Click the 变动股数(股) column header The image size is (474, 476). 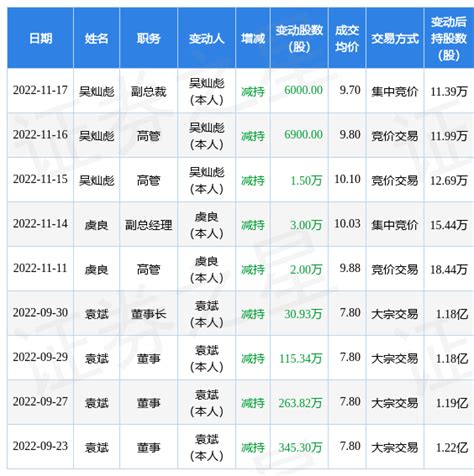tap(299, 38)
